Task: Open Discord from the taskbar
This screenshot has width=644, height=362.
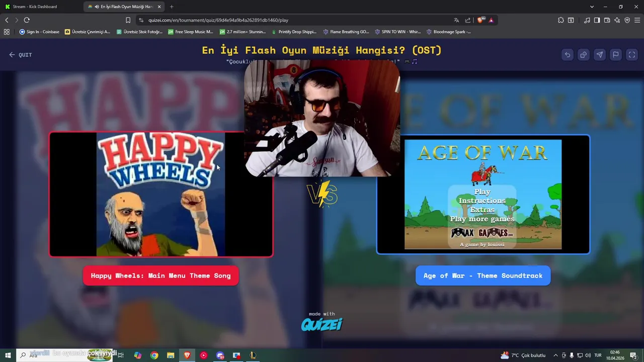Action: (x=220, y=355)
